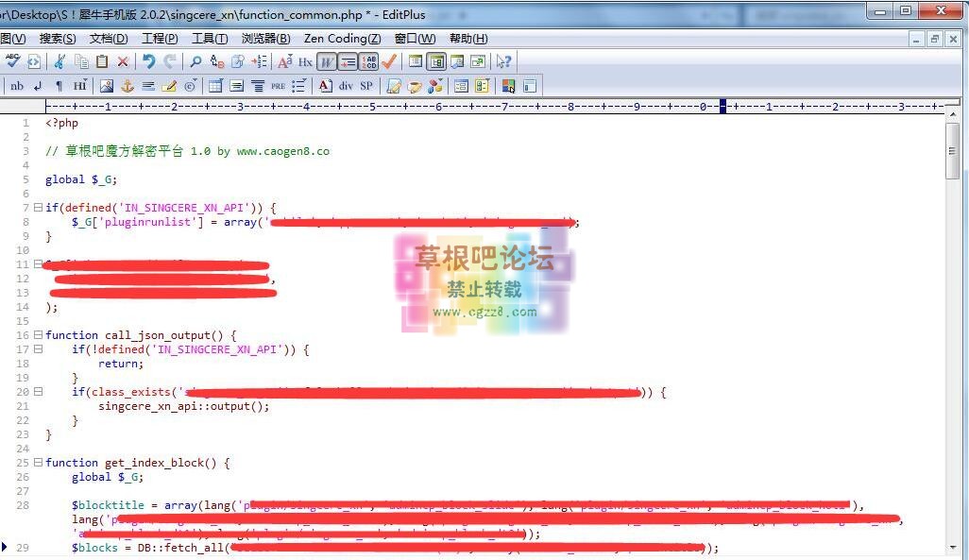969x560 pixels.
Task: Collapse the call_json_output function fold
Action: coord(38,335)
